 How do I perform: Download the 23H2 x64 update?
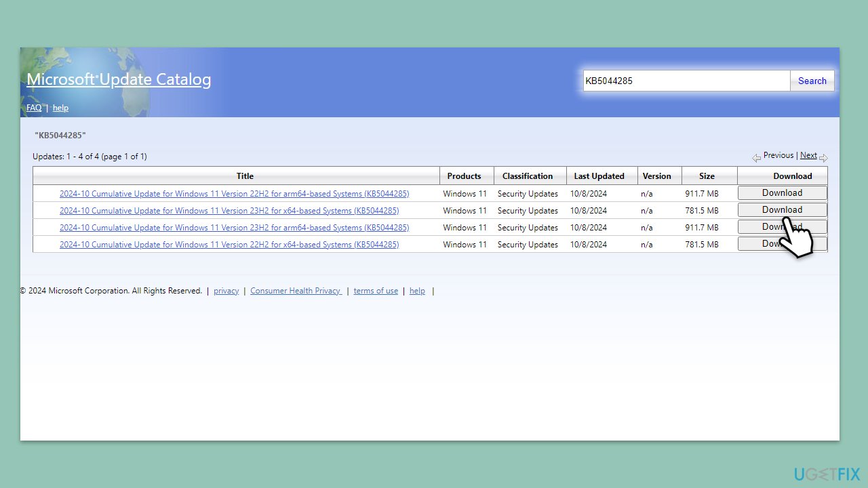pos(782,210)
